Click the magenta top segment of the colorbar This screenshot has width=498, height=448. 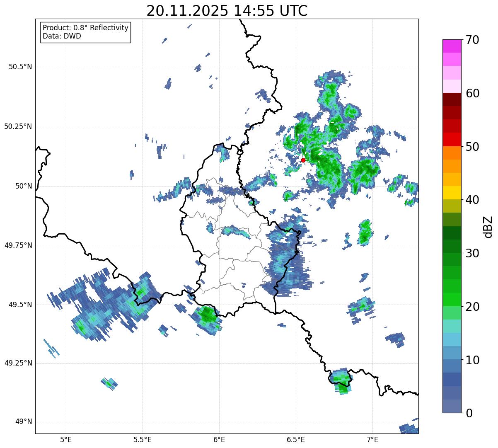pyautogui.click(x=452, y=46)
